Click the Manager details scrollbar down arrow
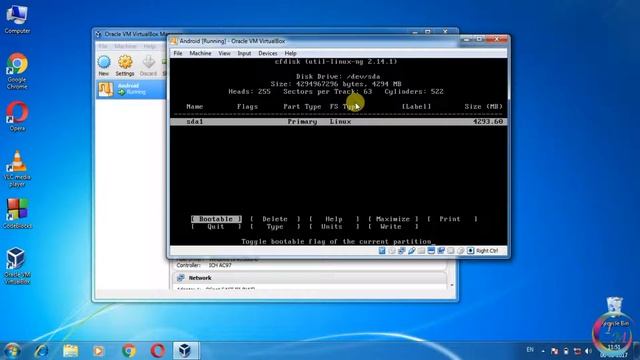 pos(452,285)
